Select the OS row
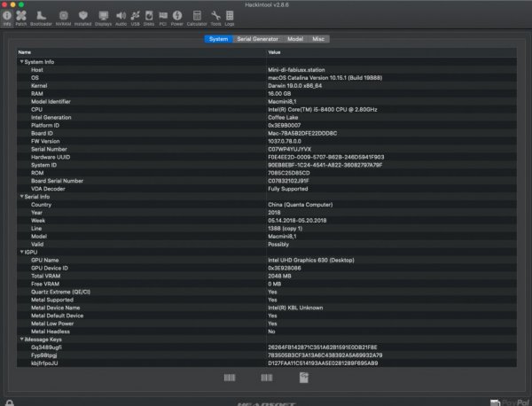 (x=267, y=78)
